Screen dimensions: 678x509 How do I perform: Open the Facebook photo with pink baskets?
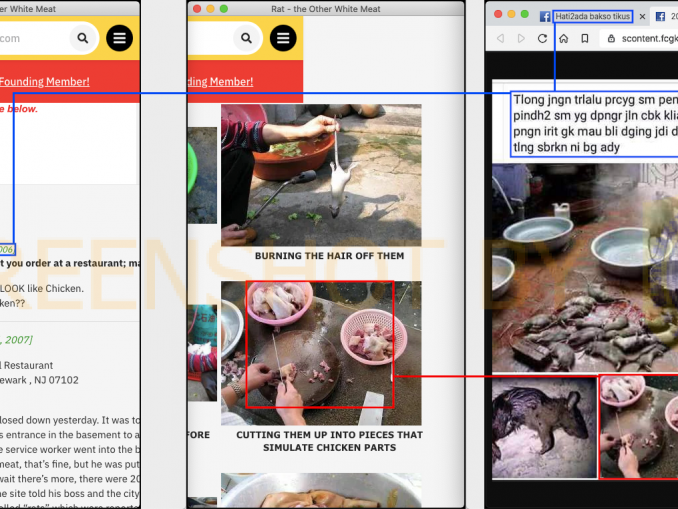pyautogui.click(x=639, y=427)
